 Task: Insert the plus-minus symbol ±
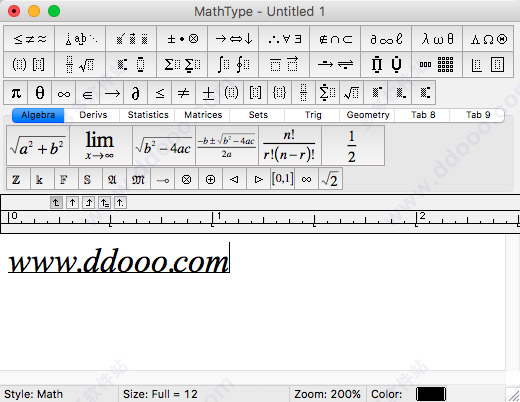pos(208,93)
